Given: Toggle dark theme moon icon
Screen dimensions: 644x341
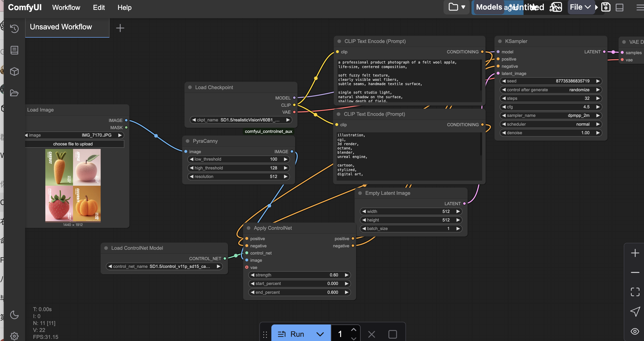Looking at the screenshot, I should 14,315.
